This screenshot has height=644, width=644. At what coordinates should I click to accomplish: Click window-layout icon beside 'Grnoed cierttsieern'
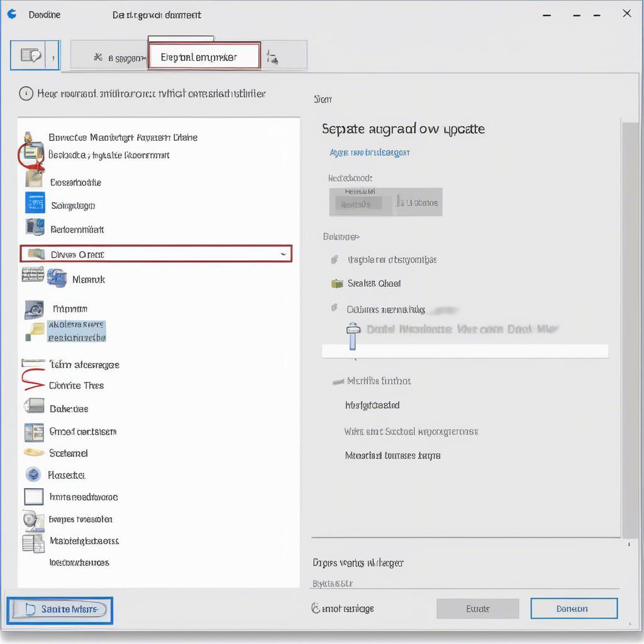(x=34, y=432)
